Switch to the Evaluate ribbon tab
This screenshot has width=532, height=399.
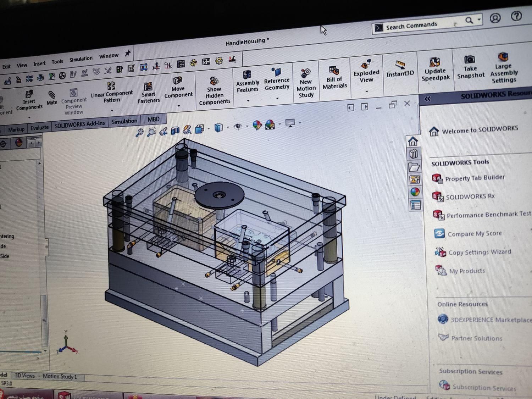pos(39,128)
